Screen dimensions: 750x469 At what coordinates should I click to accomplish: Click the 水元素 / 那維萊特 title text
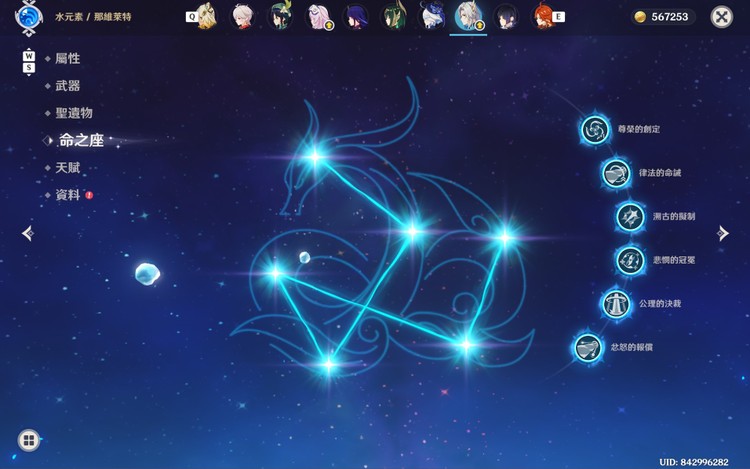point(93,17)
